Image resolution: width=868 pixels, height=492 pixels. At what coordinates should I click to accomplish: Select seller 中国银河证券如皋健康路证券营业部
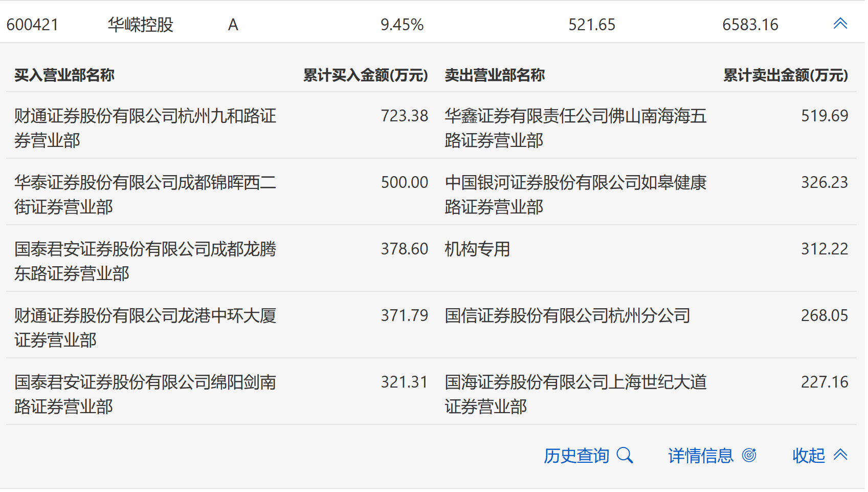point(575,195)
